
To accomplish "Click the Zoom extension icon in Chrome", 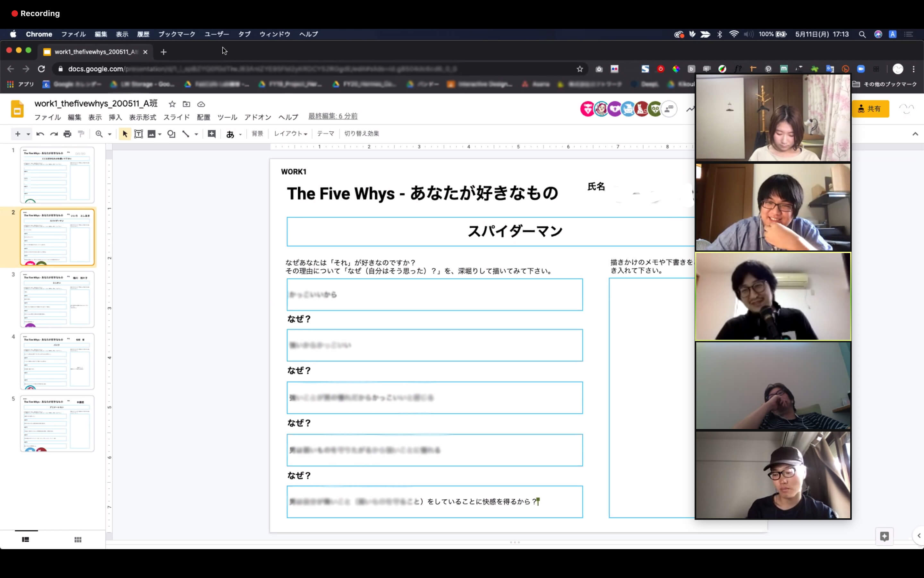I will 860,69.
